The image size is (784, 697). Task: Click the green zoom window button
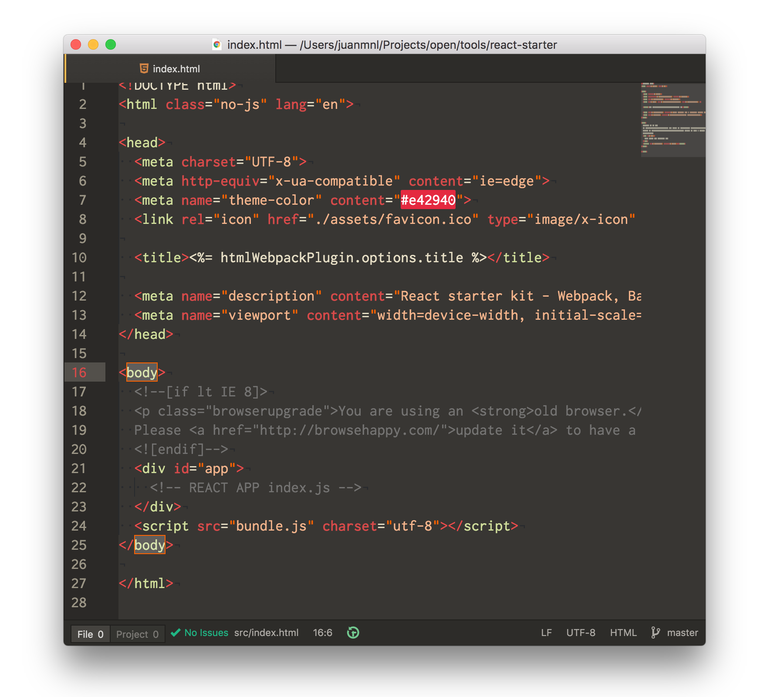[111, 44]
